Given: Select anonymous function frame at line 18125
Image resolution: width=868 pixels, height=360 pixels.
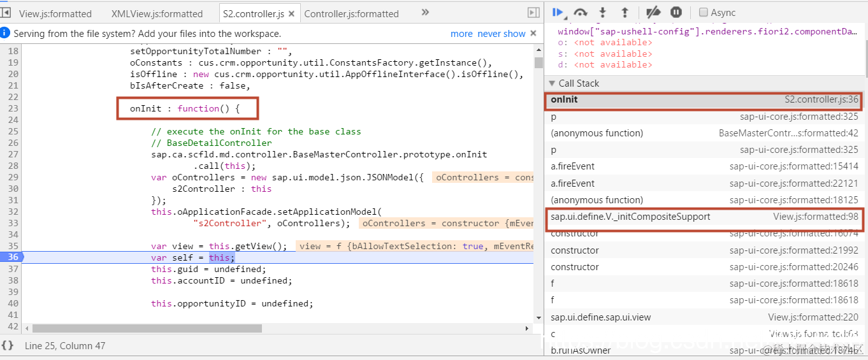Looking at the screenshot, I should tap(704, 200).
